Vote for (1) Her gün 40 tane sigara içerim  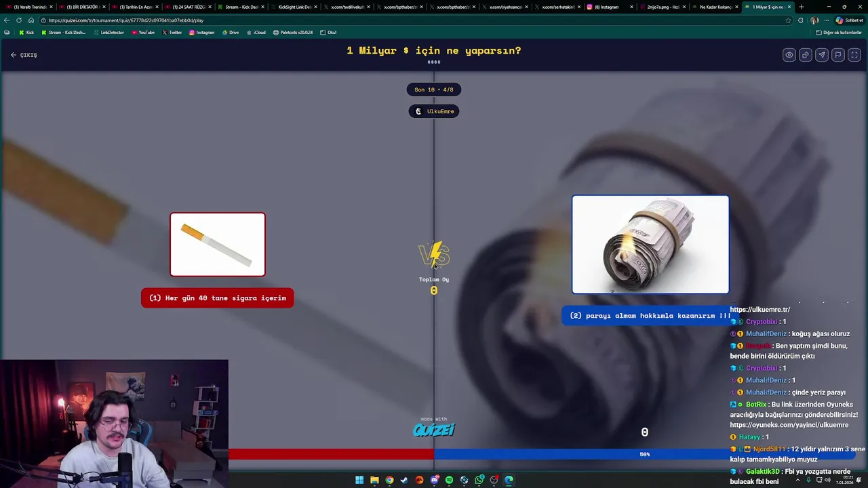(218, 298)
